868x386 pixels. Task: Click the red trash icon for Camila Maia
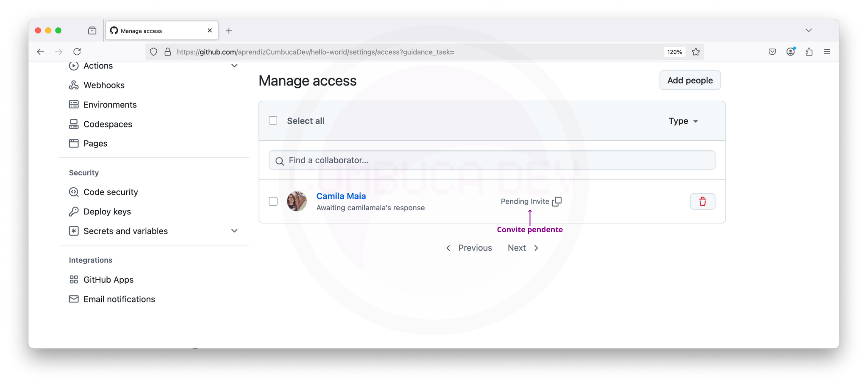coord(702,202)
